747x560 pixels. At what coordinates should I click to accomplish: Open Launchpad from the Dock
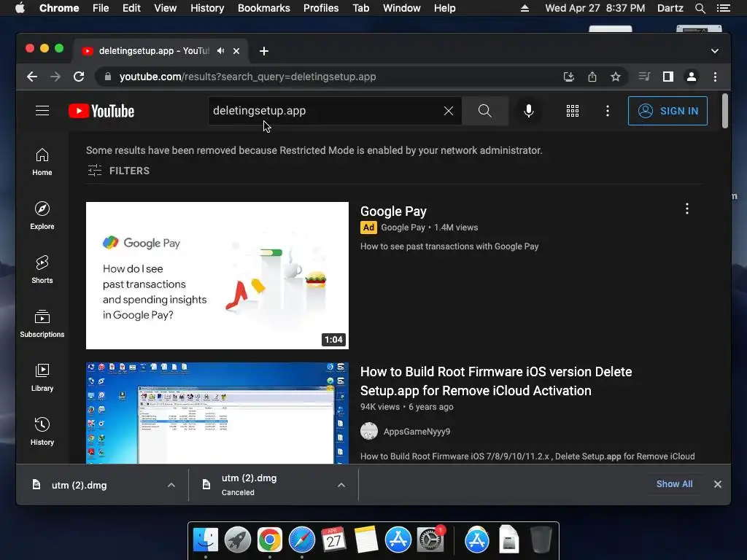click(x=237, y=540)
